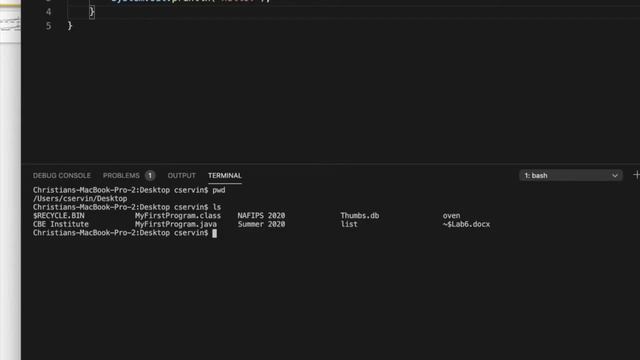Click the oven entry in terminal

[x=451, y=216]
